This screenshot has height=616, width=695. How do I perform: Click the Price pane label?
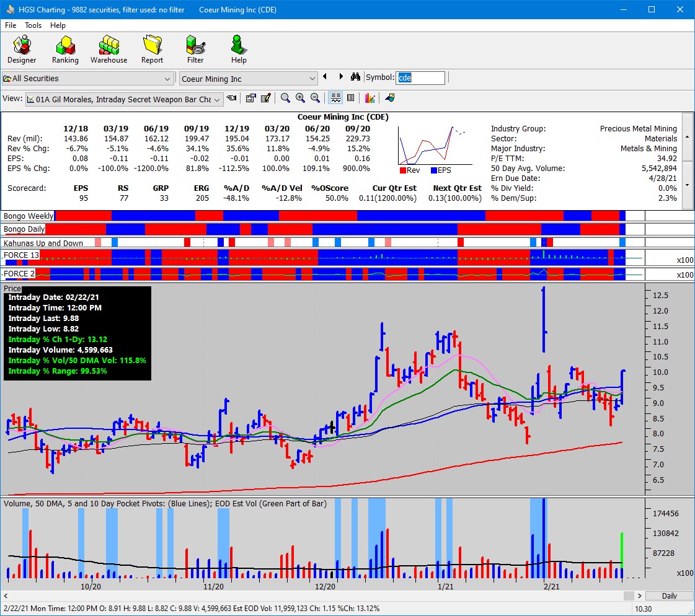12,289
